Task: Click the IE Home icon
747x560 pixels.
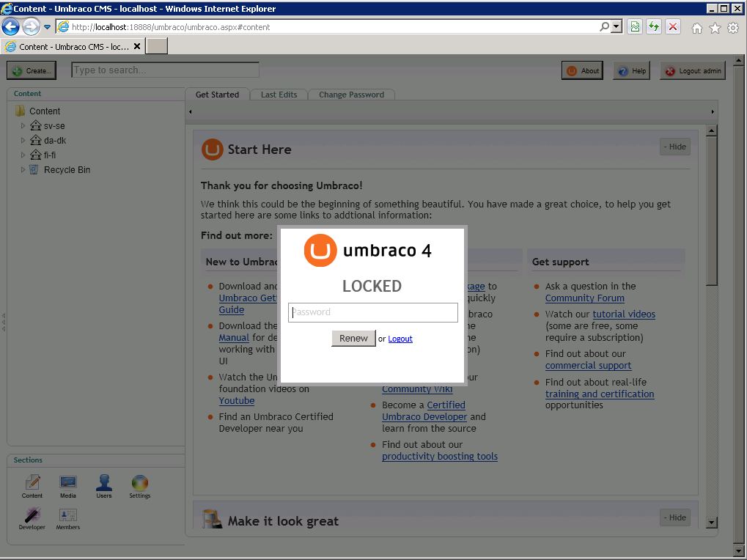Action: click(696, 28)
